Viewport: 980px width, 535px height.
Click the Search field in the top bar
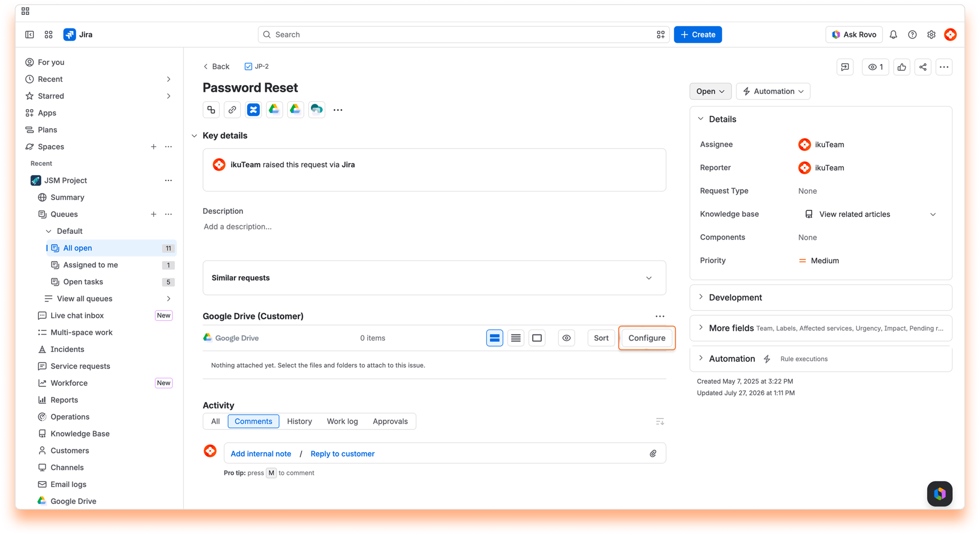click(x=463, y=34)
